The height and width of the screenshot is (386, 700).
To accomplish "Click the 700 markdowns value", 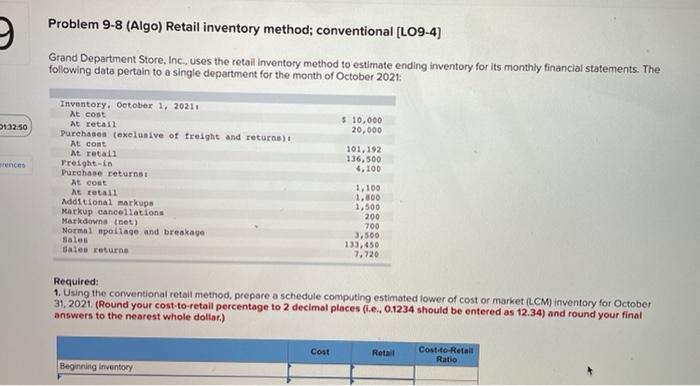I will [x=372, y=226].
